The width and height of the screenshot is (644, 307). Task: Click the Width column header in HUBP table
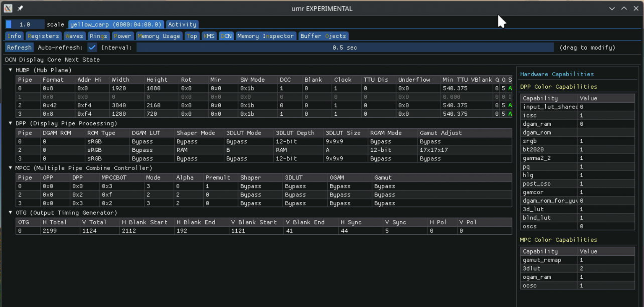click(121, 79)
